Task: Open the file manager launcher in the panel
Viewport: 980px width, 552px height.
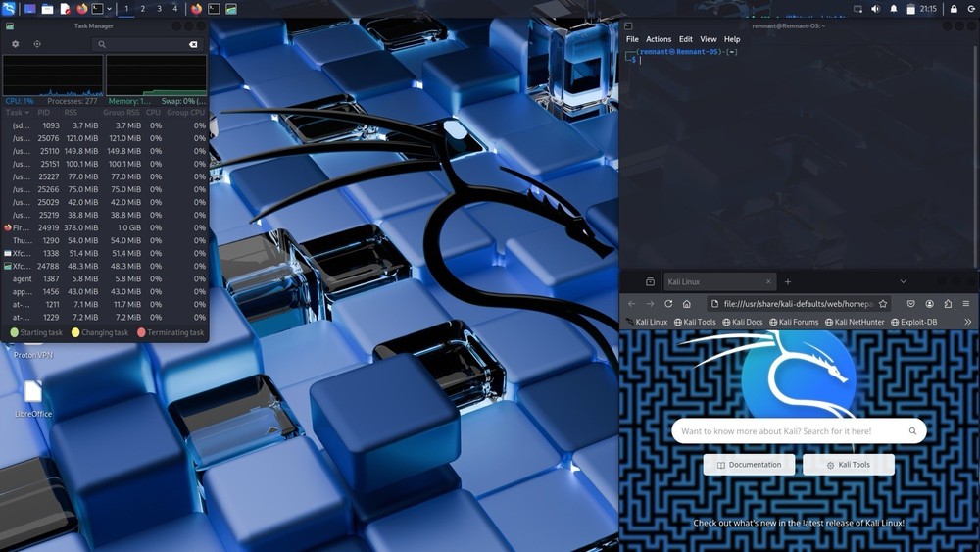Action: pyautogui.click(x=47, y=9)
